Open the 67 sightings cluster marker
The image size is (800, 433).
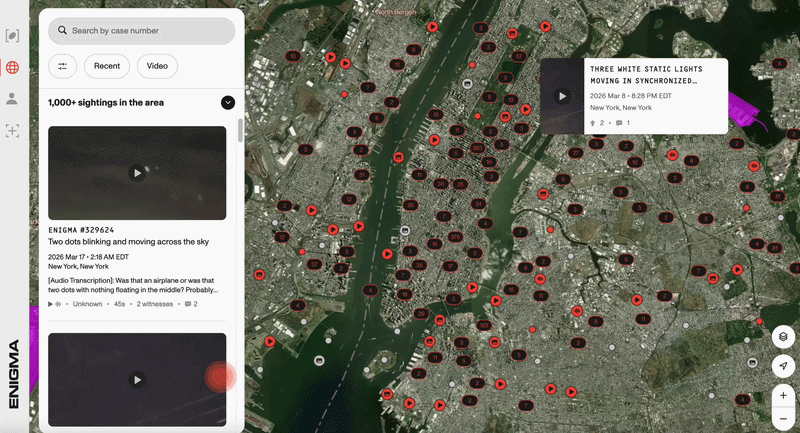pos(519,56)
